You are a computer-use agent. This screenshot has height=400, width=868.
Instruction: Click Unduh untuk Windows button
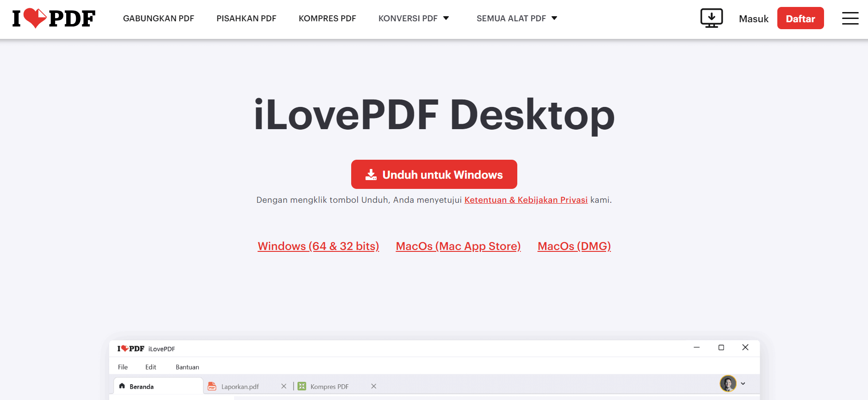pyautogui.click(x=434, y=174)
